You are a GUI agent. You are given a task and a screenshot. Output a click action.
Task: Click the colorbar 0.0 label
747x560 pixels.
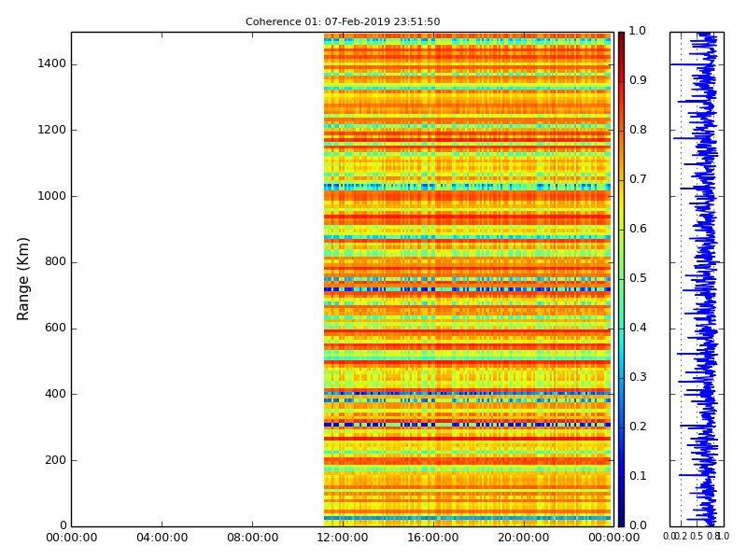pyautogui.click(x=638, y=525)
